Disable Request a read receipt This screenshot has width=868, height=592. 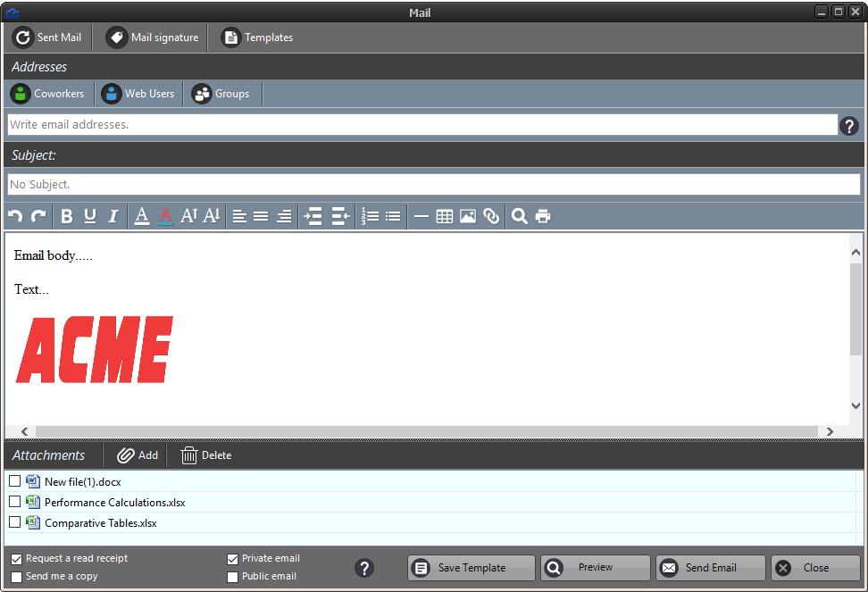(17, 559)
